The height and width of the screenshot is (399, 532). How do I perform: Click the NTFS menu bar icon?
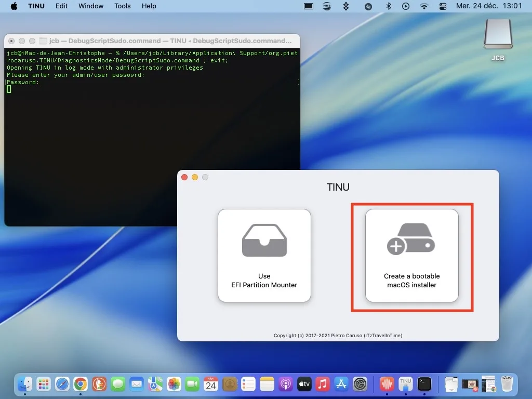327,6
